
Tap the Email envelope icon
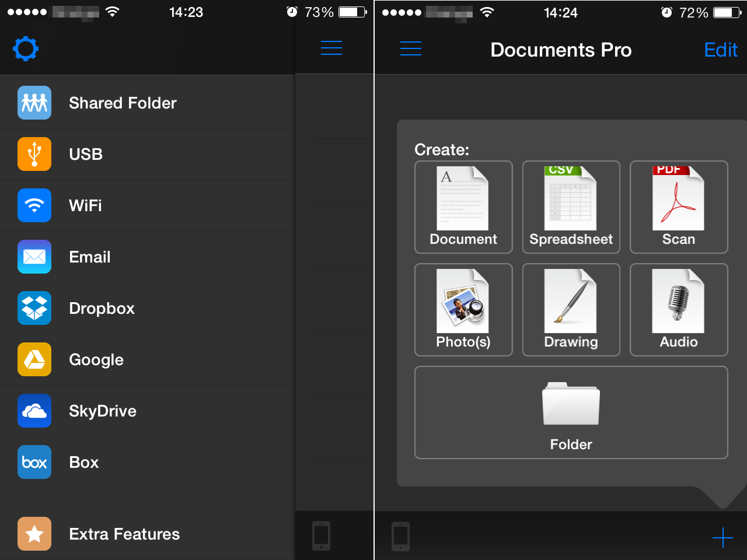[x=34, y=257]
